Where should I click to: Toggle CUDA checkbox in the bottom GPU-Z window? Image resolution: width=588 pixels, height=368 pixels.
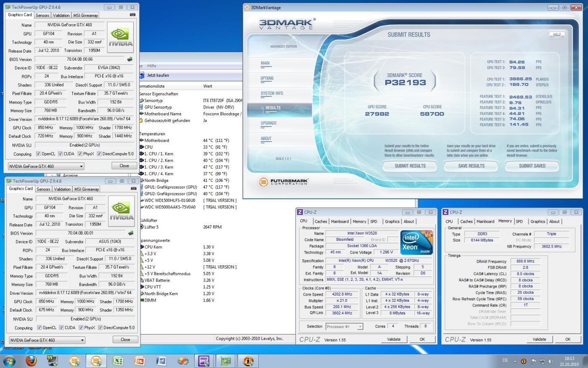(61, 328)
